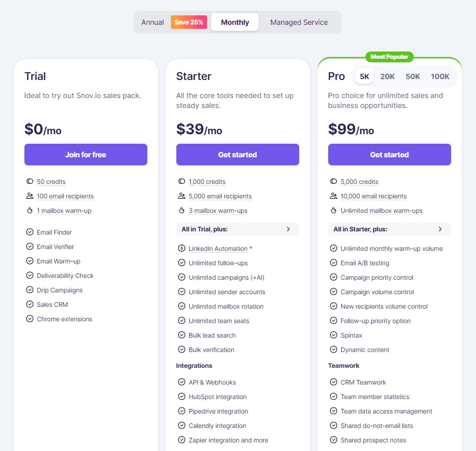Open the 5,000 credits link in Pro
The height and width of the screenshot is (451, 476).
[x=359, y=182]
